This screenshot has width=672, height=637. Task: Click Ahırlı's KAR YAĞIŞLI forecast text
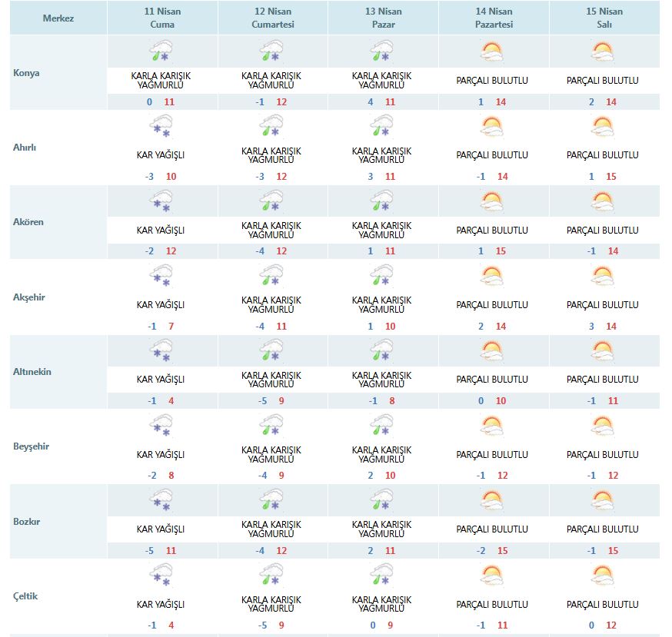click(161, 155)
